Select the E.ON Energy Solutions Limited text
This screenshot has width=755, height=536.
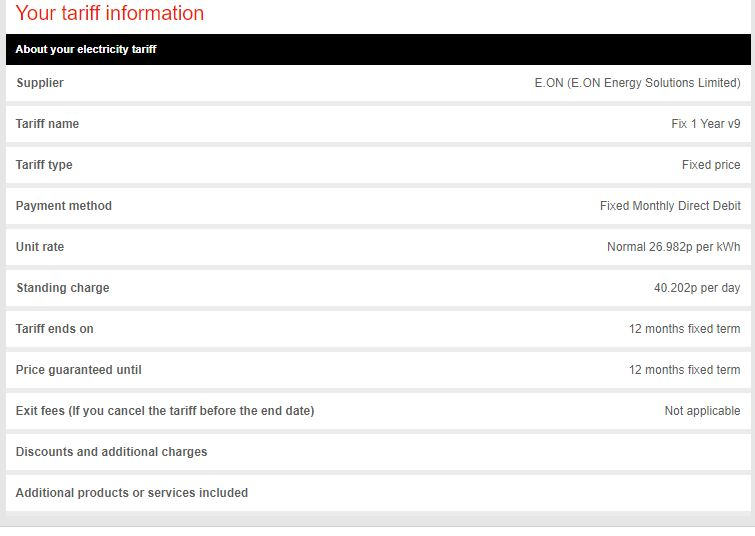638,83
